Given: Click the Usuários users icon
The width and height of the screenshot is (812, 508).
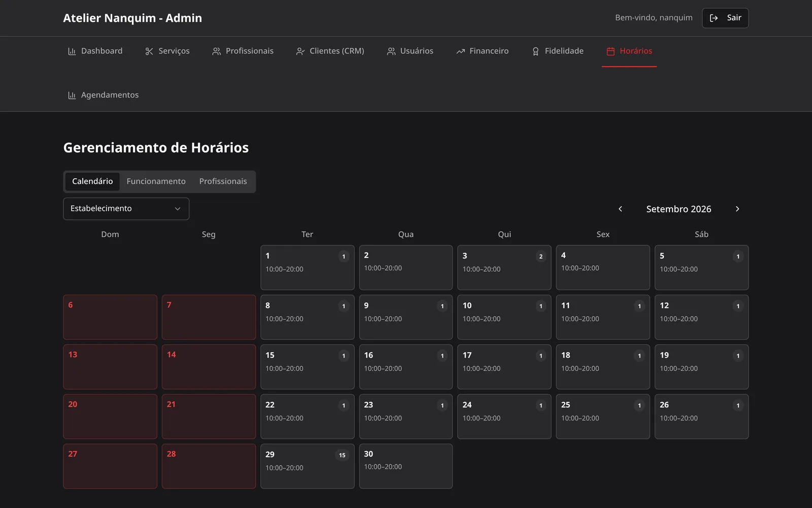Looking at the screenshot, I should point(391,51).
